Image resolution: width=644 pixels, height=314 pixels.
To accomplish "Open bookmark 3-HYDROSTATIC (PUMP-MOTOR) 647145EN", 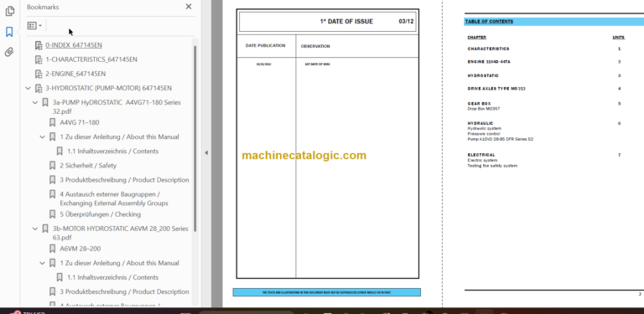I will [x=108, y=88].
